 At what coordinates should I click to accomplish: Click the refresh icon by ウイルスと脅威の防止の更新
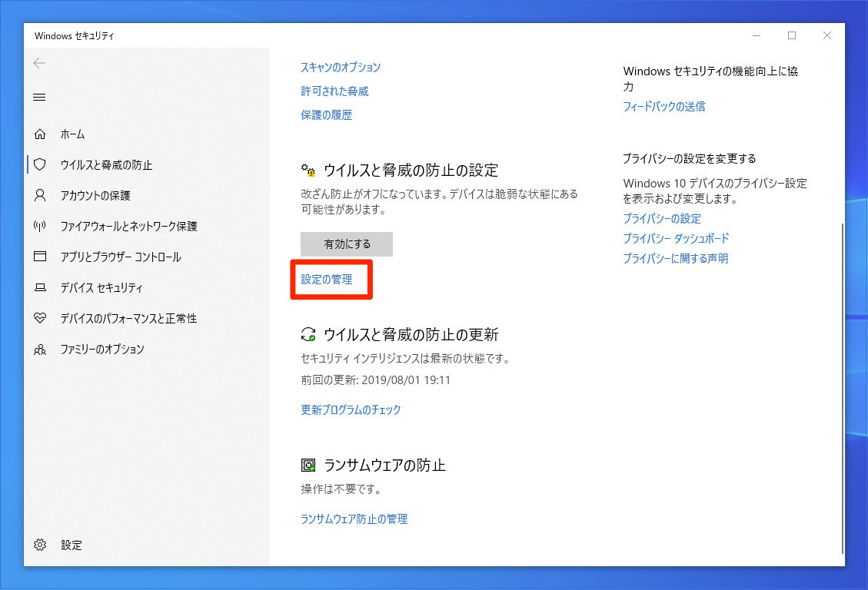(x=308, y=334)
